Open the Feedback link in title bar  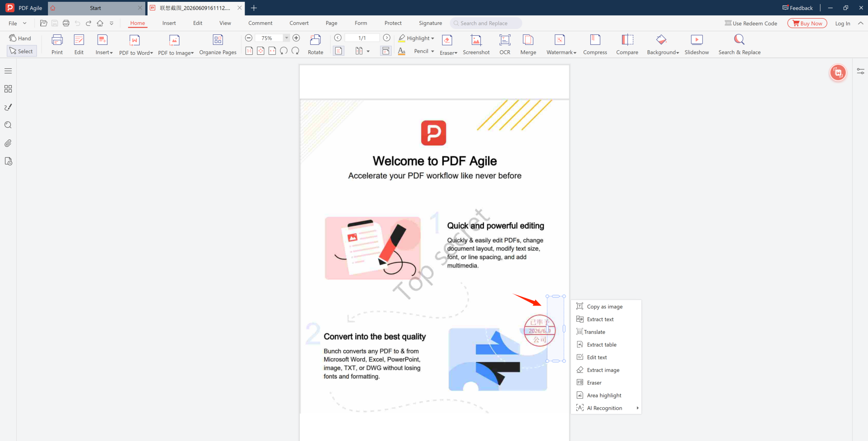(x=797, y=8)
